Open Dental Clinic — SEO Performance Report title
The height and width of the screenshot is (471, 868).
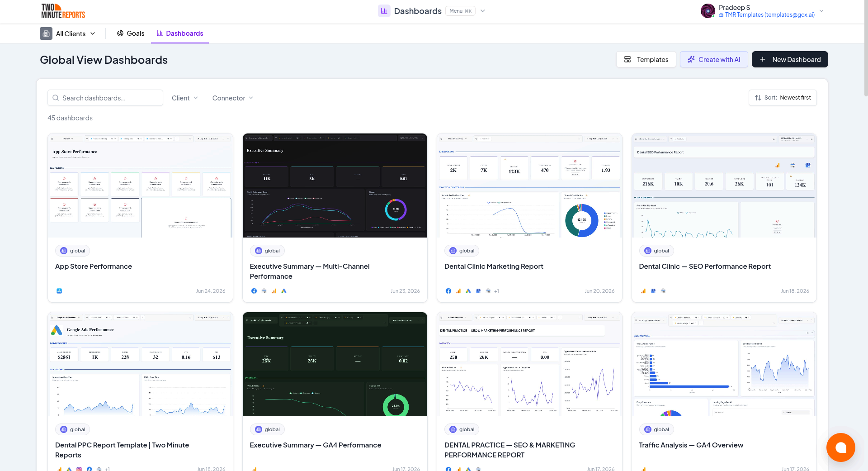tap(705, 266)
